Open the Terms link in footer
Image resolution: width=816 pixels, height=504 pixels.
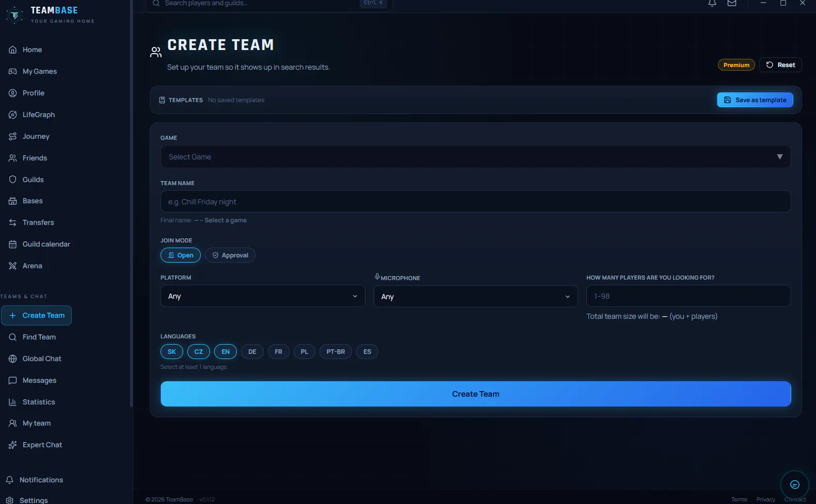click(x=739, y=499)
